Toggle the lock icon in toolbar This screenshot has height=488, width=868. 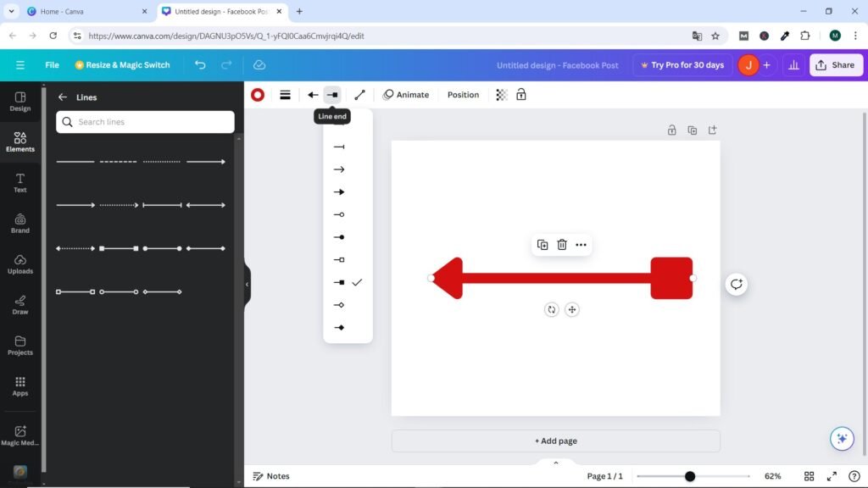point(521,95)
